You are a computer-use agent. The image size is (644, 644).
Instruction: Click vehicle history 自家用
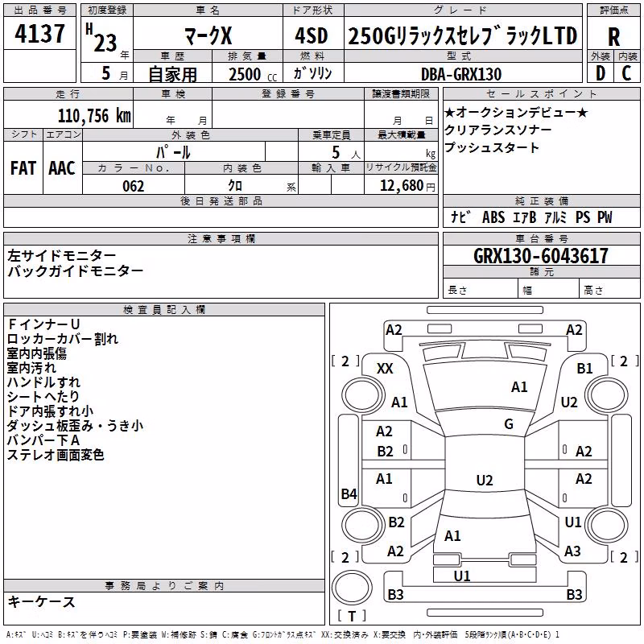pyautogui.click(x=172, y=74)
